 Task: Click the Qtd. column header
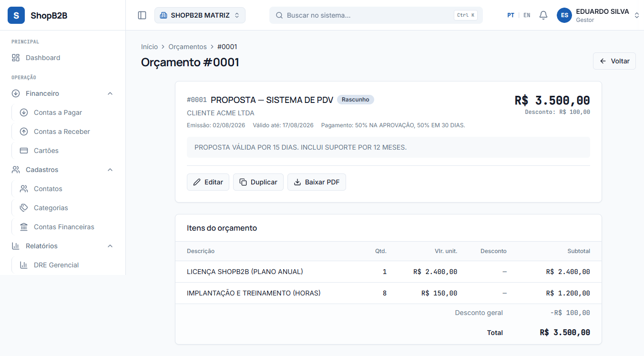coord(381,251)
